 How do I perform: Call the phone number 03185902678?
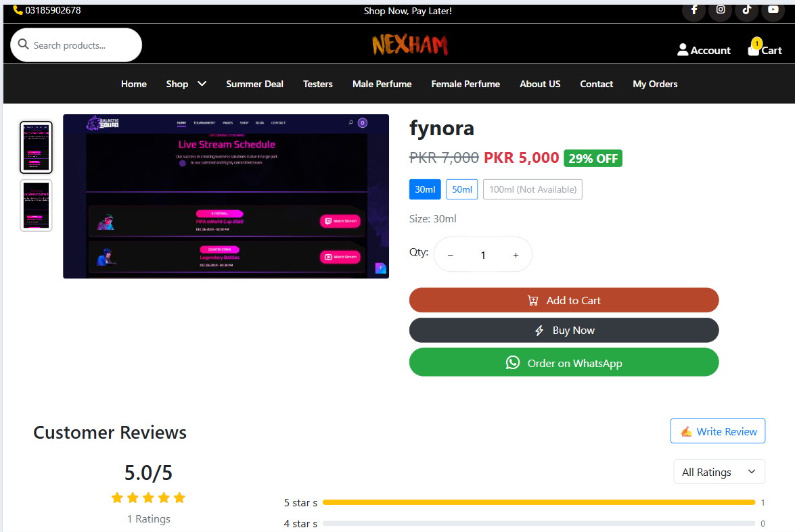pyautogui.click(x=47, y=10)
